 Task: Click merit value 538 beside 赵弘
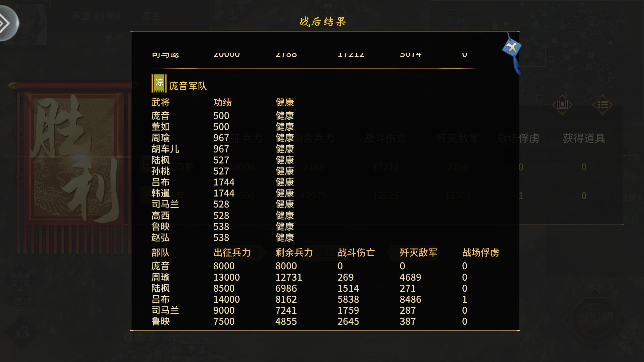221,237
